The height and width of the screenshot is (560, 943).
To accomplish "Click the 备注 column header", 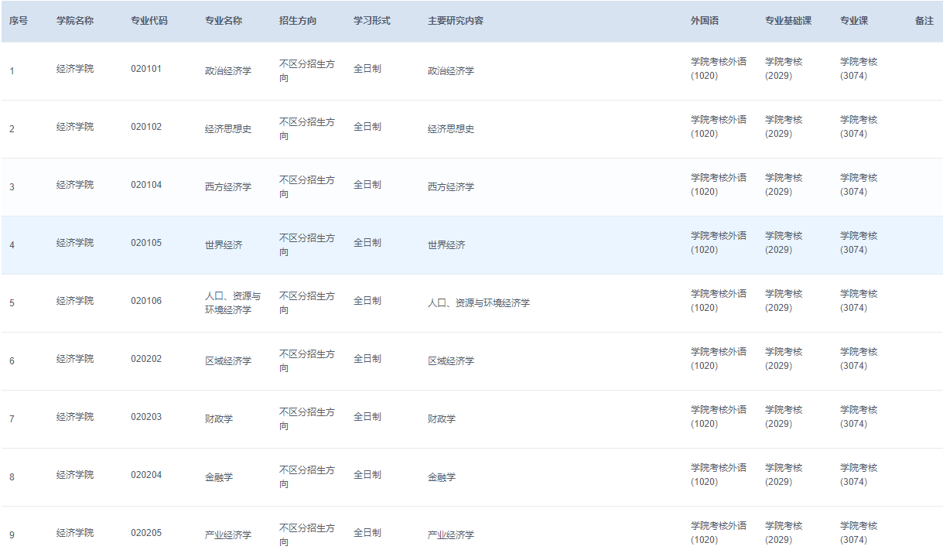I will 924,21.
